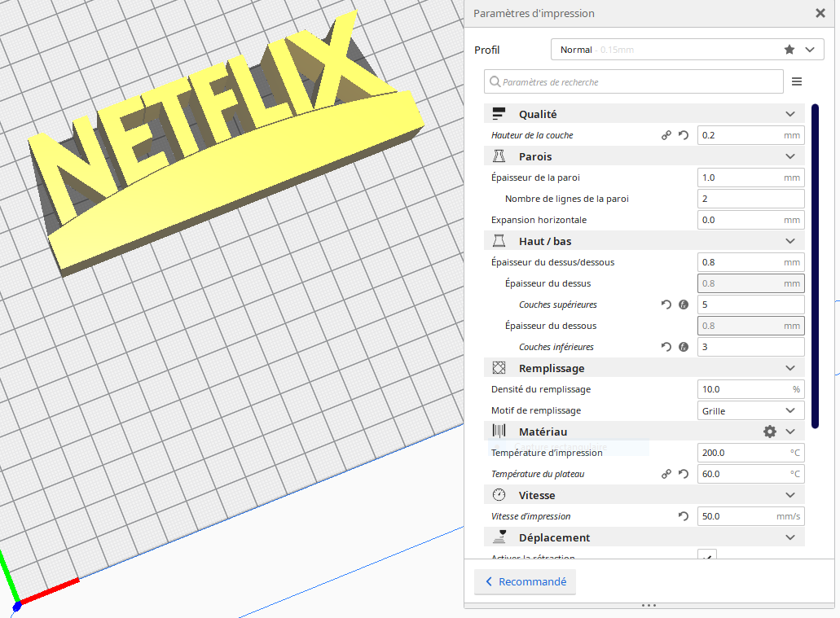Click the Vitesse speedometer icon
The image size is (840, 618).
coord(500,494)
